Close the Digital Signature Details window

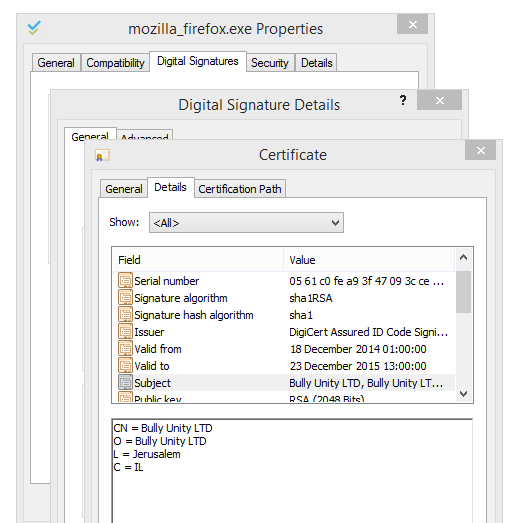[x=440, y=100]
